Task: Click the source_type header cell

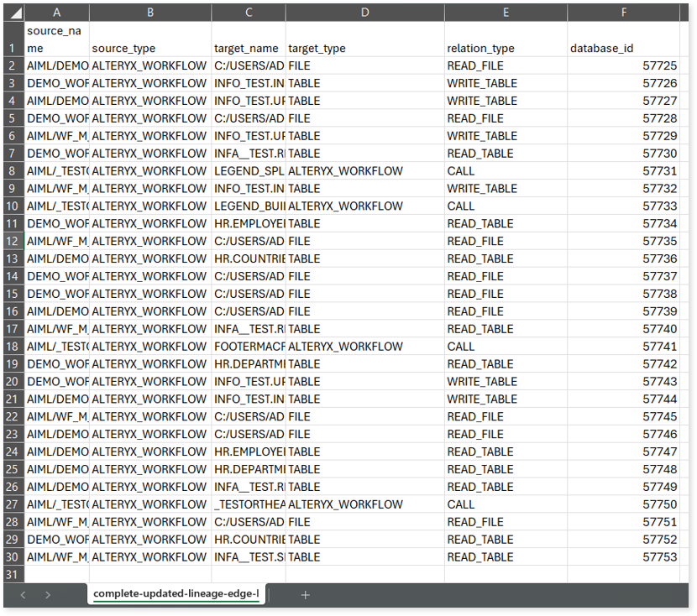Action: (x=150, y=39)
